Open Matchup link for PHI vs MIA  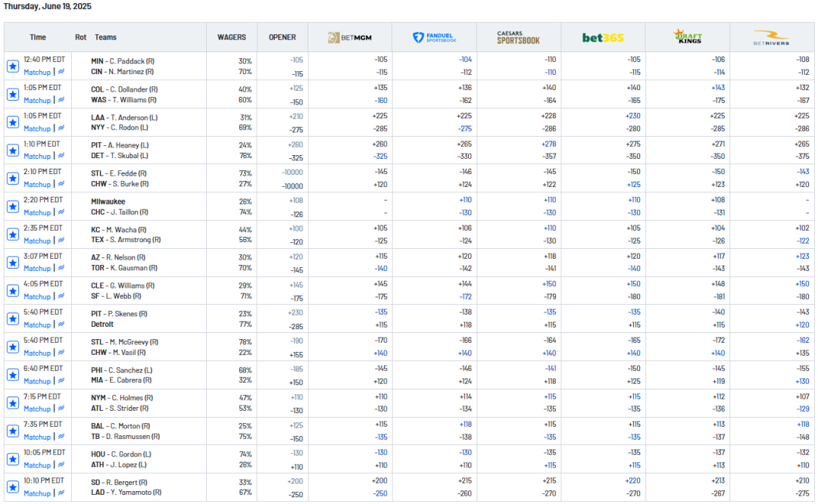37,381
